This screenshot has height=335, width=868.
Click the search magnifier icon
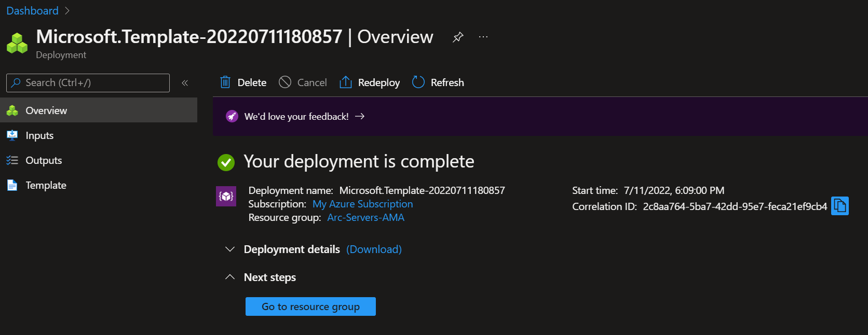16,82
